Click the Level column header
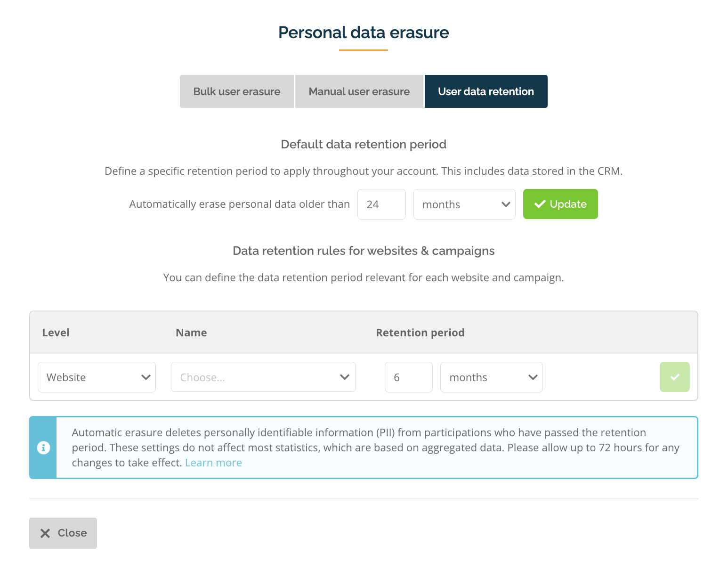The image size is (728, 586). (x=56, y=333)
